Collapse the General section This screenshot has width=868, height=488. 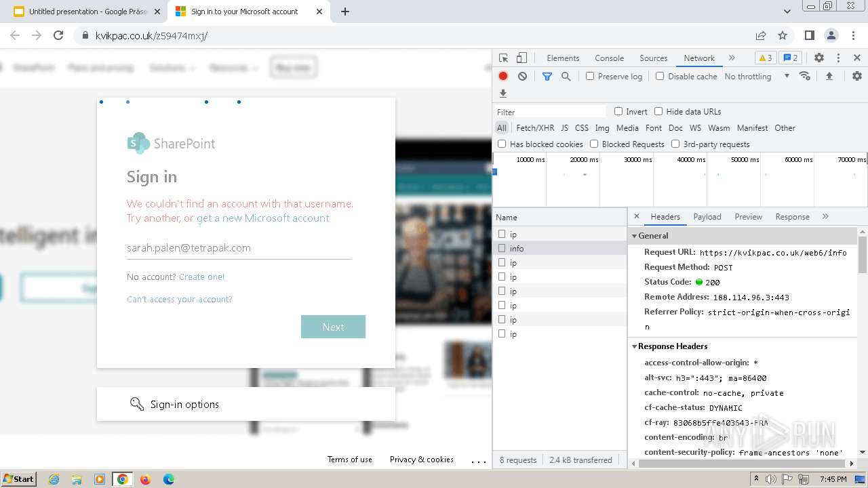[635, 236]
